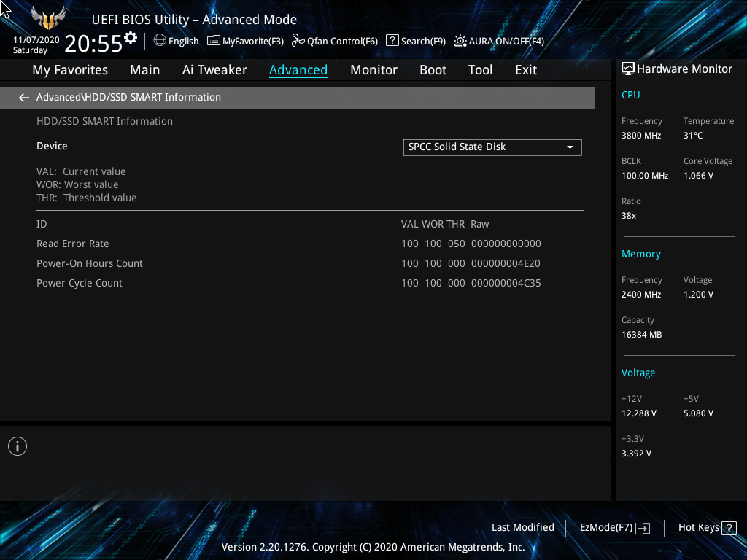The image size is (747, 560).
Task: Switch to the Tool tab
Action: click(480, 70)
